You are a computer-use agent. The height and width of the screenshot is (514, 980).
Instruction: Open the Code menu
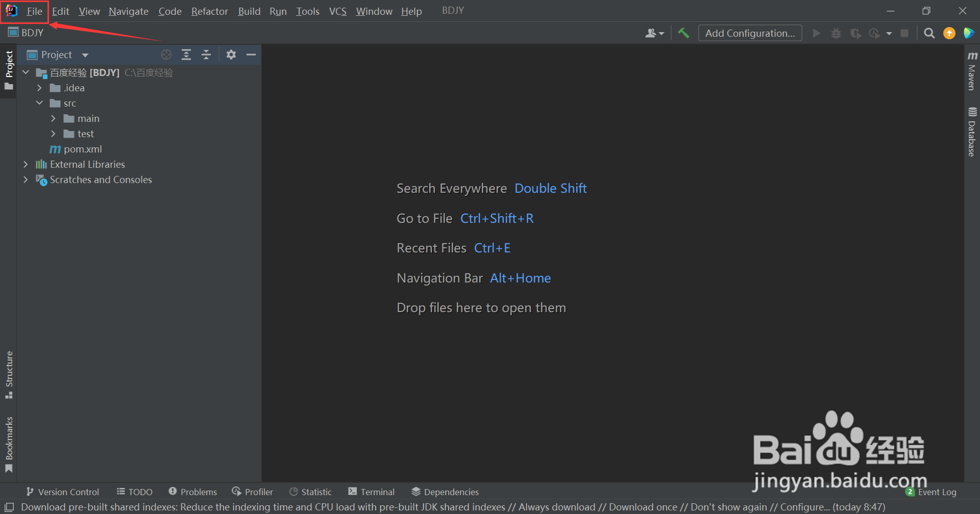click(170, 11)
